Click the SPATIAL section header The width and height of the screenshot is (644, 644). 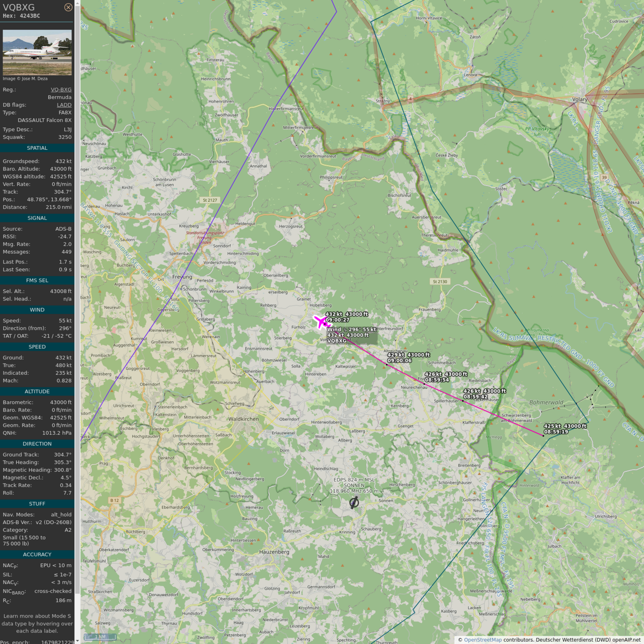37,148
